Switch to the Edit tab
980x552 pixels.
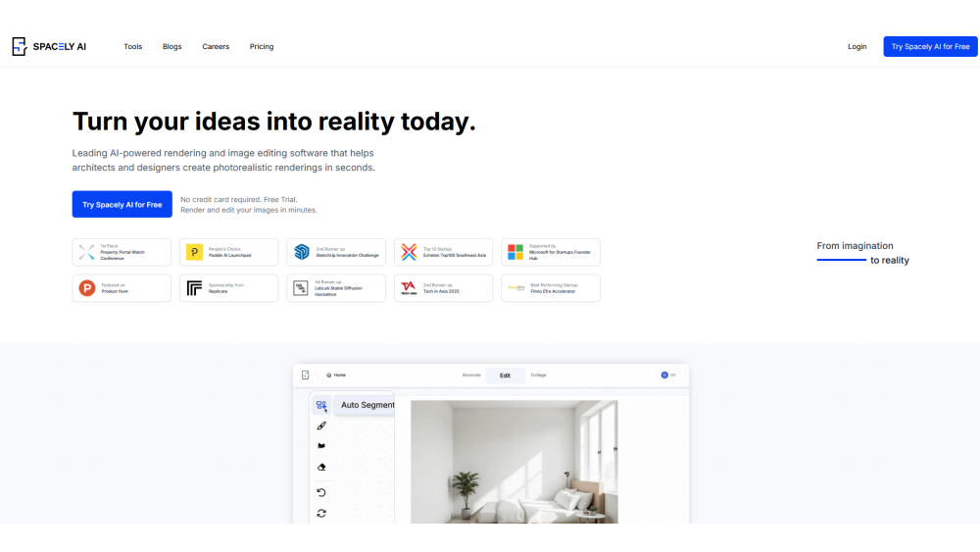point(505,376)
